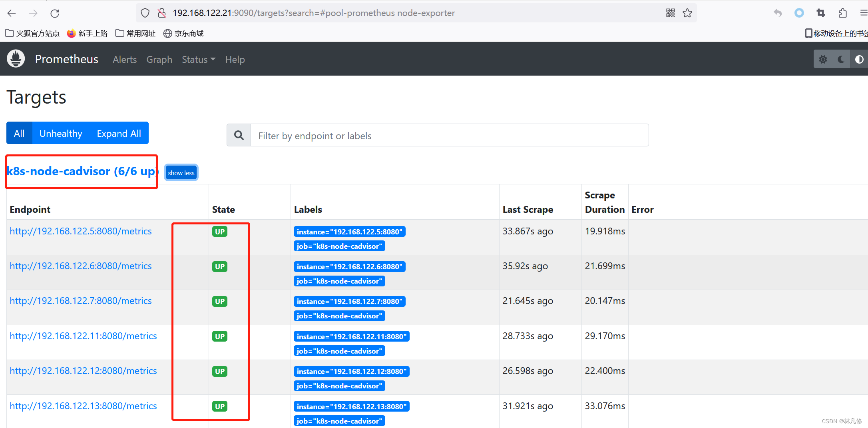Click 33.076ms scrape duration value
This screenshot has height=428, width=868.
pyautogui.click(x=605, y=406)
